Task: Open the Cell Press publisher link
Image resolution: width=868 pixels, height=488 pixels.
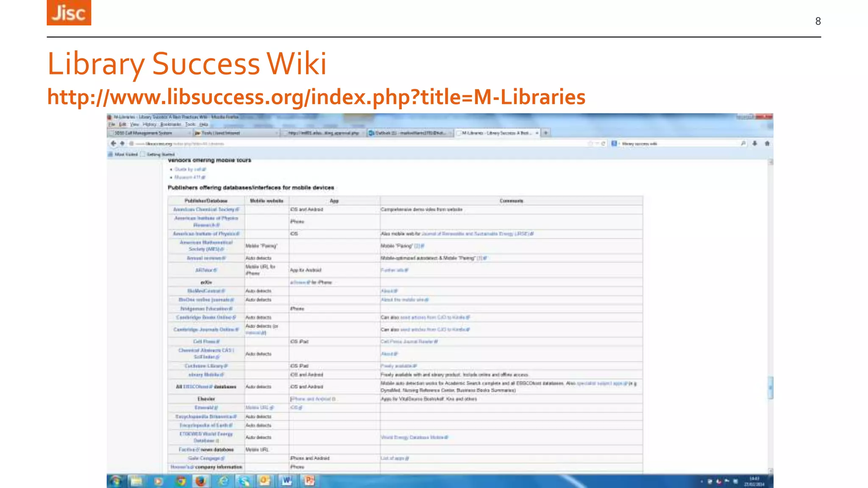Action: tap(206, 341)
